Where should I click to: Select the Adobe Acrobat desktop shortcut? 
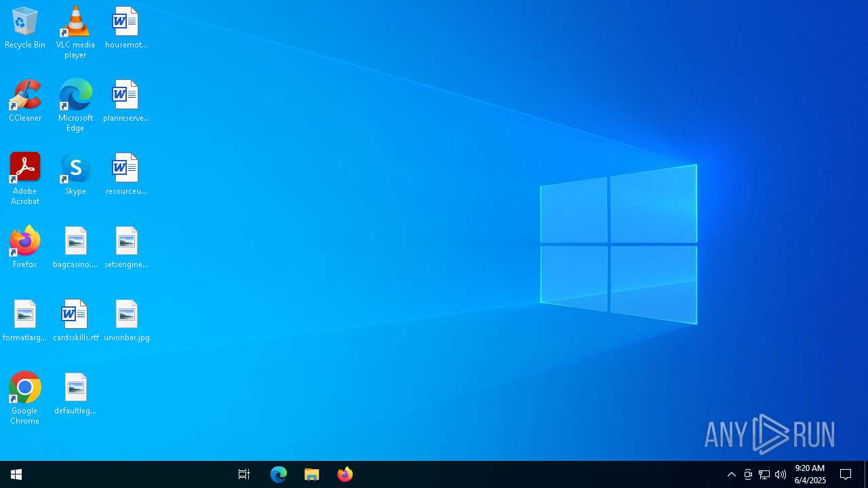click(x=25, y=179)
